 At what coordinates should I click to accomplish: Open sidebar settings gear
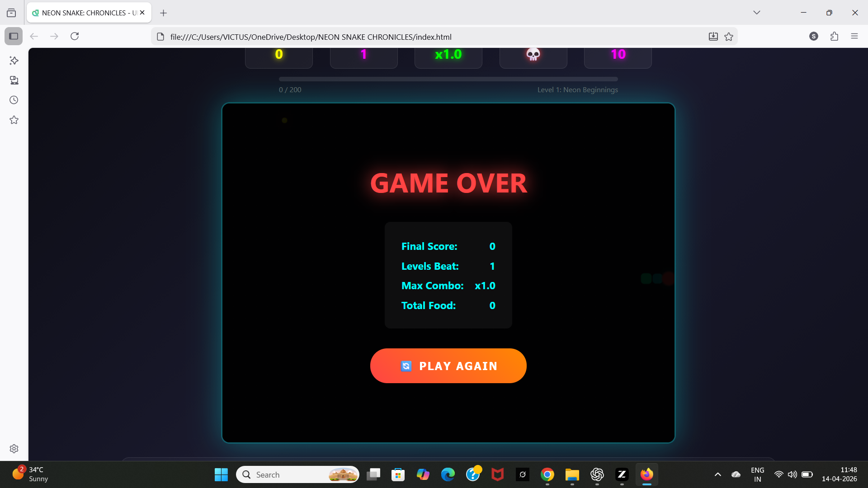tap(14, 449)
